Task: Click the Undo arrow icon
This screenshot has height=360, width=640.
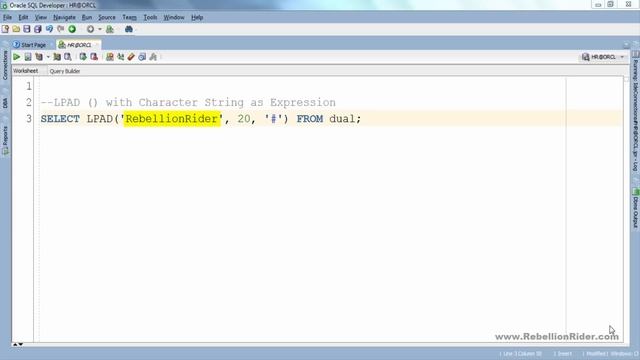Action: [49, 29]
